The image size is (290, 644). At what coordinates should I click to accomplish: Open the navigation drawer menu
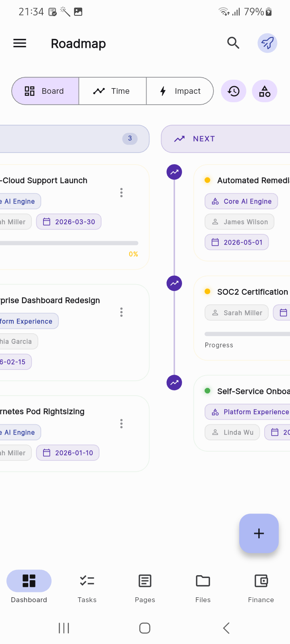(19, 43)
